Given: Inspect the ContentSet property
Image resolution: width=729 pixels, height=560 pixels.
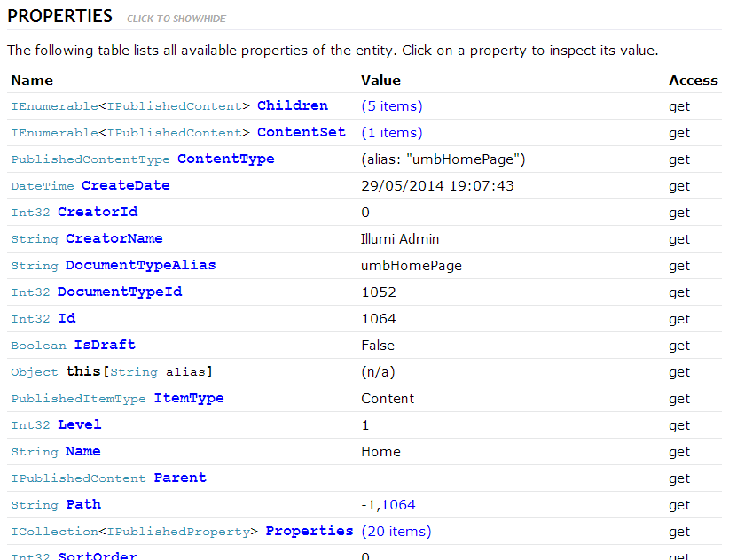Looking at the screenshot, I should click(x=302, y=132).
